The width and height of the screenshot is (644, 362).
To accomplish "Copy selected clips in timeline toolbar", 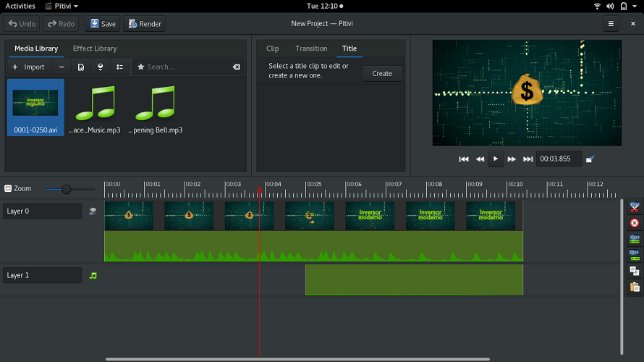I will pos(635,271).
